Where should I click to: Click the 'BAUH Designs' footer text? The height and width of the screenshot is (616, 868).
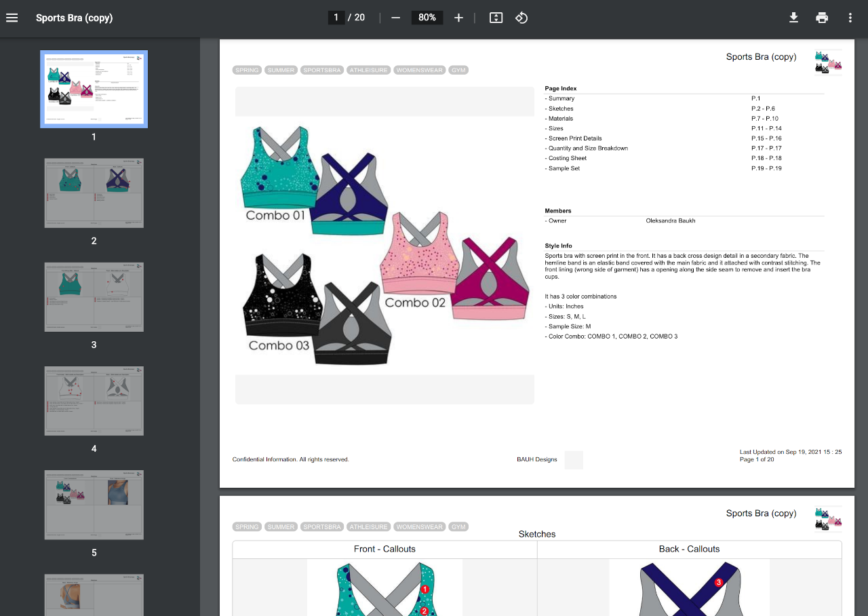[537, 459]
